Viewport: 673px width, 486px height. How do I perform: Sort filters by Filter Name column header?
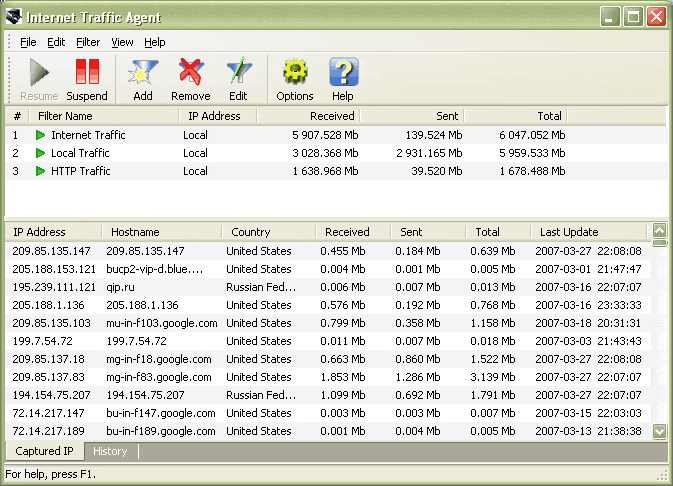[x=65, y=116]
